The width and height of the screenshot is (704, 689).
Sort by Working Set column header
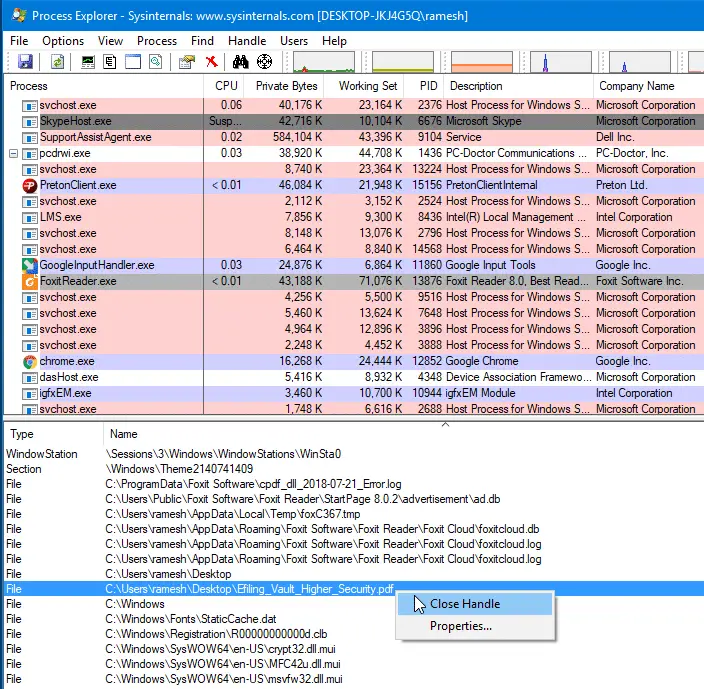click(364, 86)
